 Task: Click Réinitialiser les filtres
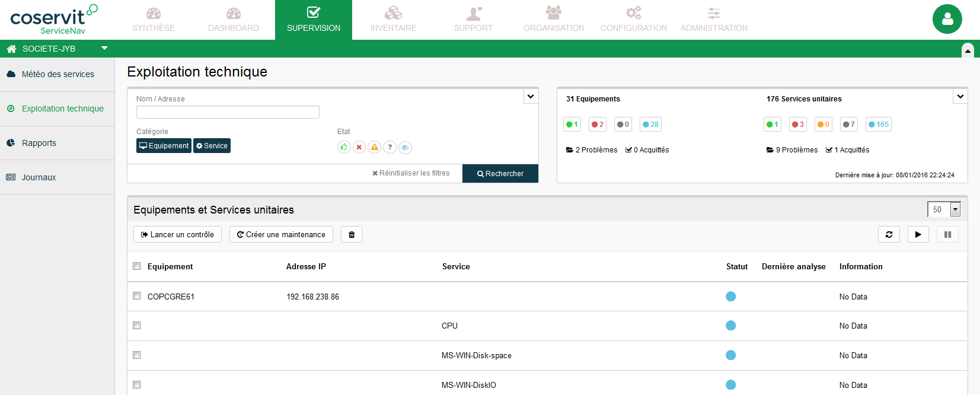[x=411, y=173]
